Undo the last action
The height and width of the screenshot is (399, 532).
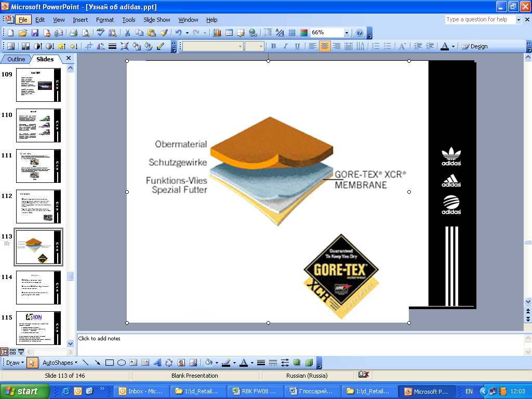[179, 33]
